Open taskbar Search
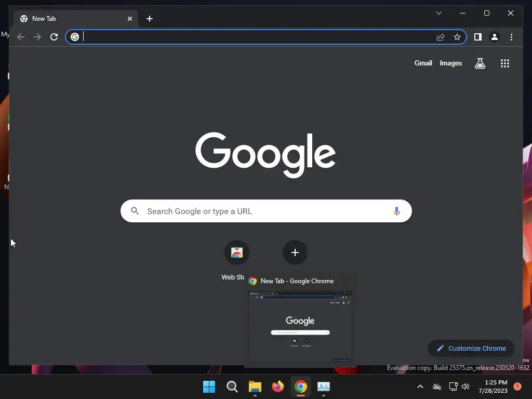532x399 pixels. 232,387
